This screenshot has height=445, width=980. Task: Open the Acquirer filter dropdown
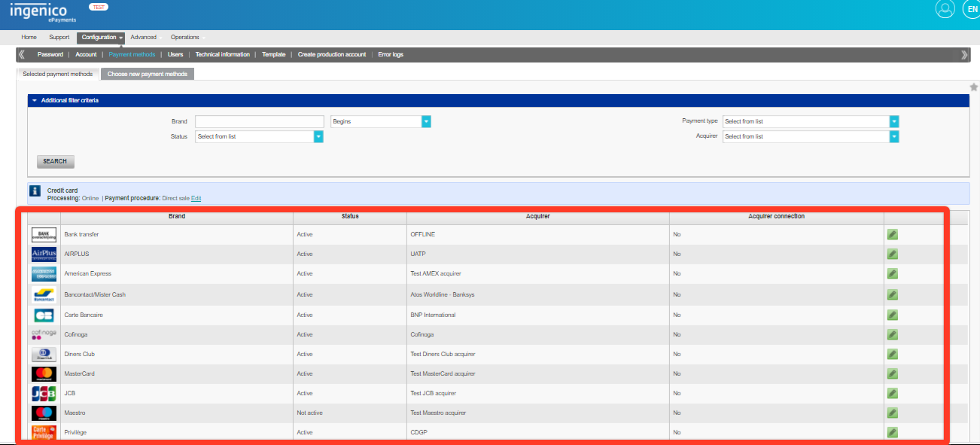pos(894,136)
